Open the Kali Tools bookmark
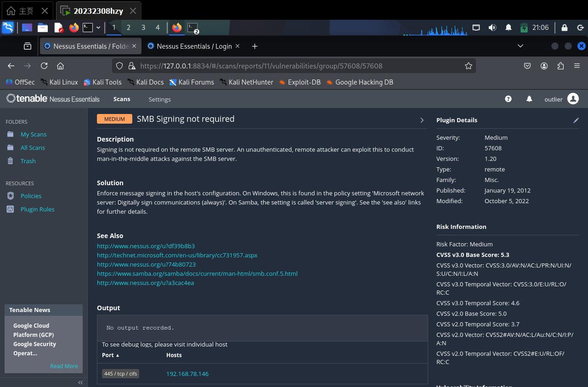 click(x=102, y=82)
